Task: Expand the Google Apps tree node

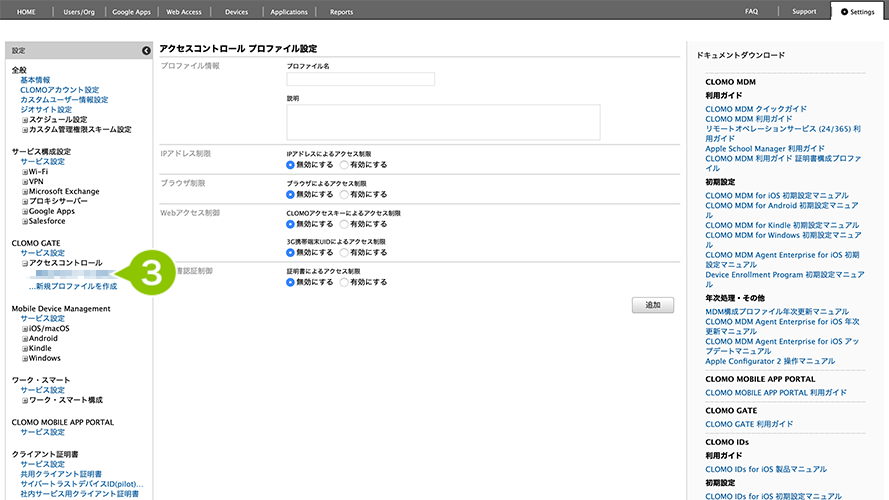Action: click(x=25, y=211)
